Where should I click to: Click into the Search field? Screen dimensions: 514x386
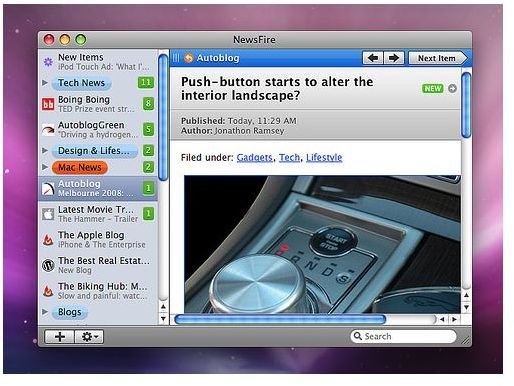click(403, 336)
